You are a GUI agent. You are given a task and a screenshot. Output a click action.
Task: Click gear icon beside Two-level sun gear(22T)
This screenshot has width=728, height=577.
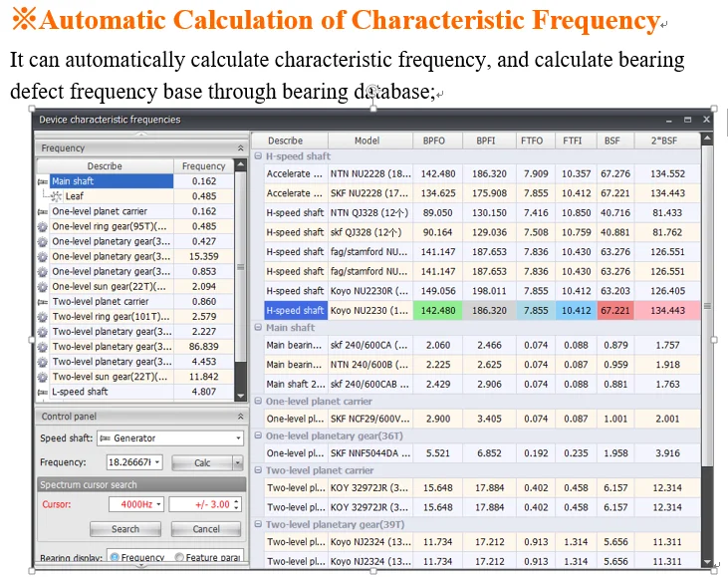click(43, 377)
